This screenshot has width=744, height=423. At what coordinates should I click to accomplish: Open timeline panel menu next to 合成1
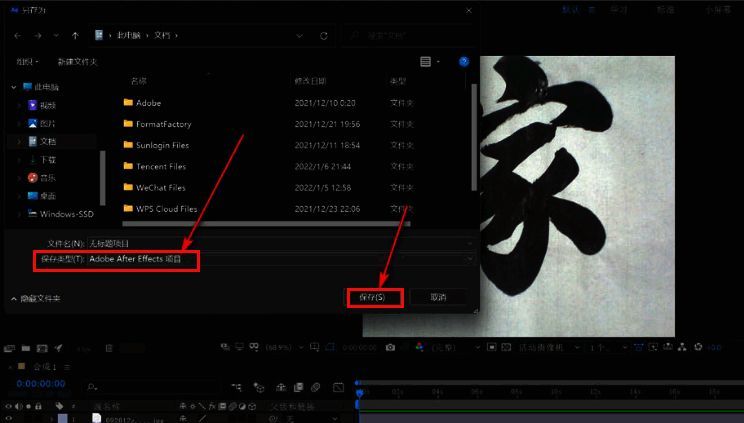click(x=67, y=367)
